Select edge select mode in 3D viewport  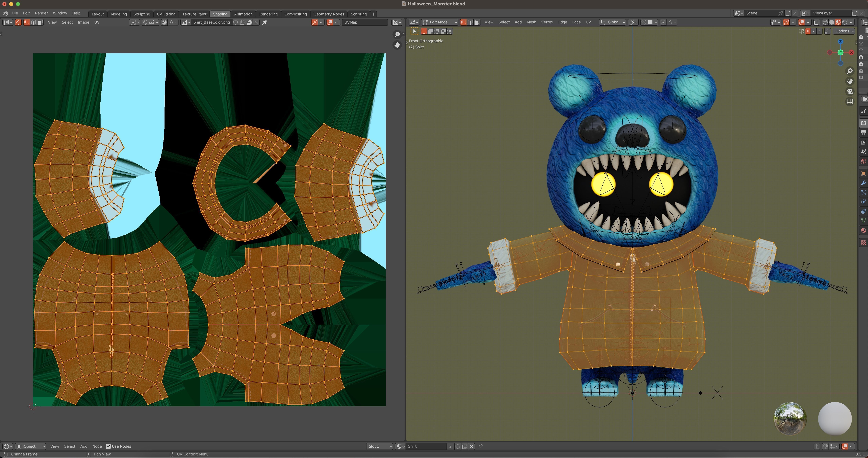(470, 22)
